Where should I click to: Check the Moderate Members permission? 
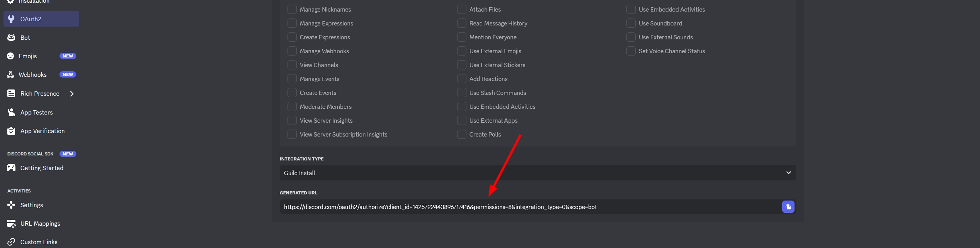coord(292,106)
